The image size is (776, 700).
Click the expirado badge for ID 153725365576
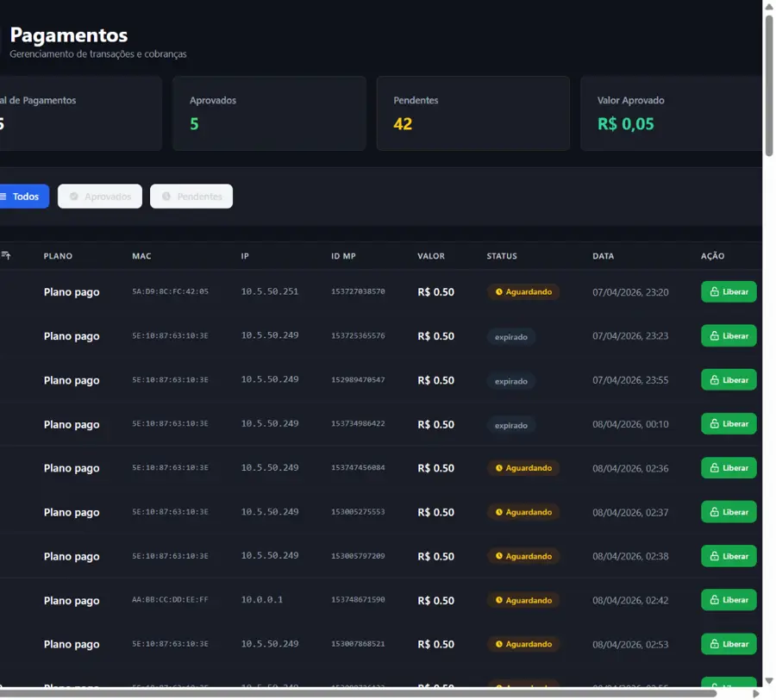click(x=511, y=337)
